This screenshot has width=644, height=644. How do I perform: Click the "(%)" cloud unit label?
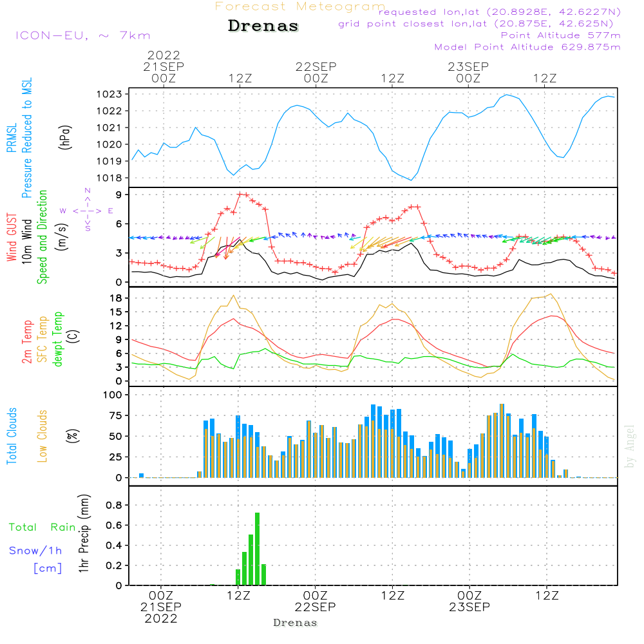[72, 436]
